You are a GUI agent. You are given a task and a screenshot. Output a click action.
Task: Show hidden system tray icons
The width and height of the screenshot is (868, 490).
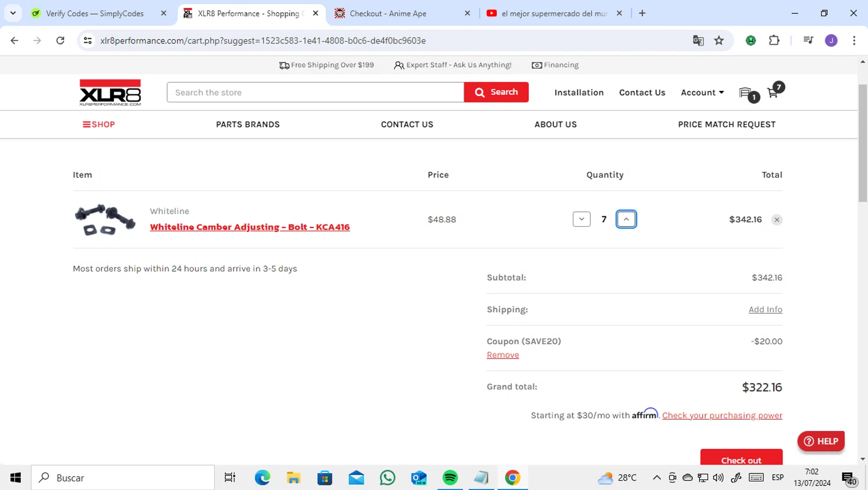pos(656,478)
